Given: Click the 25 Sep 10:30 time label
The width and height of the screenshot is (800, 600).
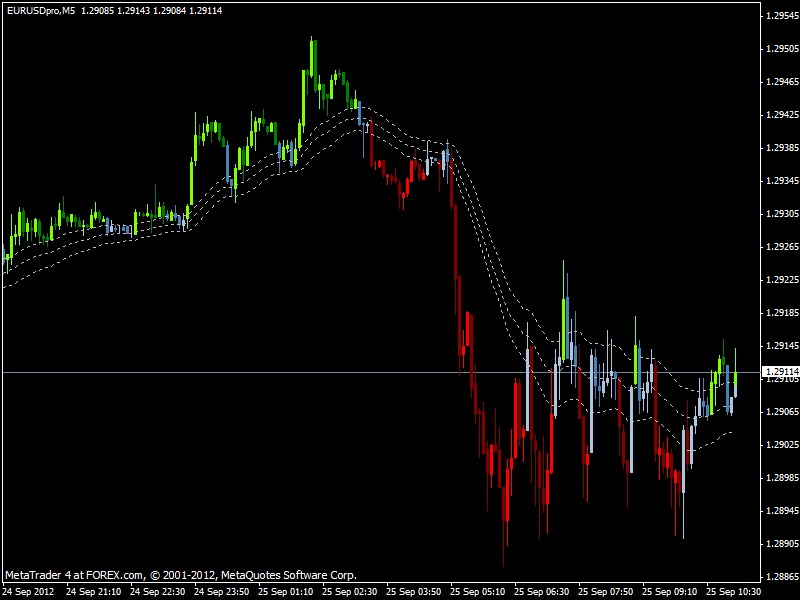Looking at the screenshot, I should coord(733,592).
